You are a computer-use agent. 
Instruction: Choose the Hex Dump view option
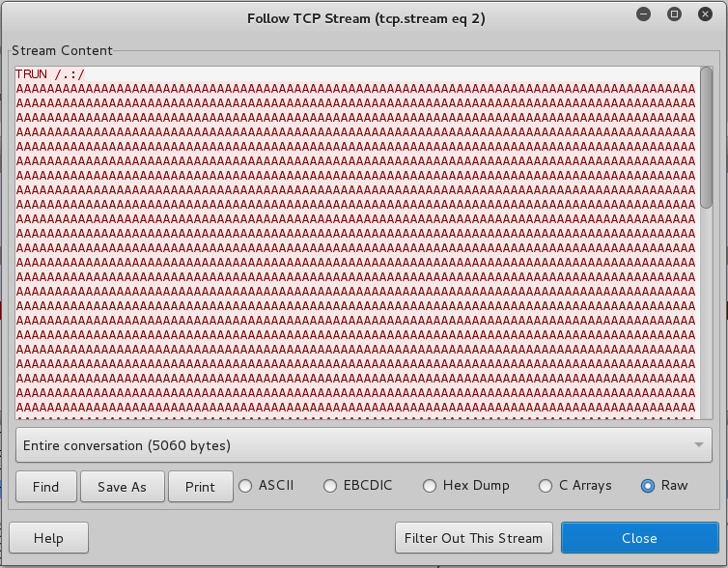tap(431, 486)
